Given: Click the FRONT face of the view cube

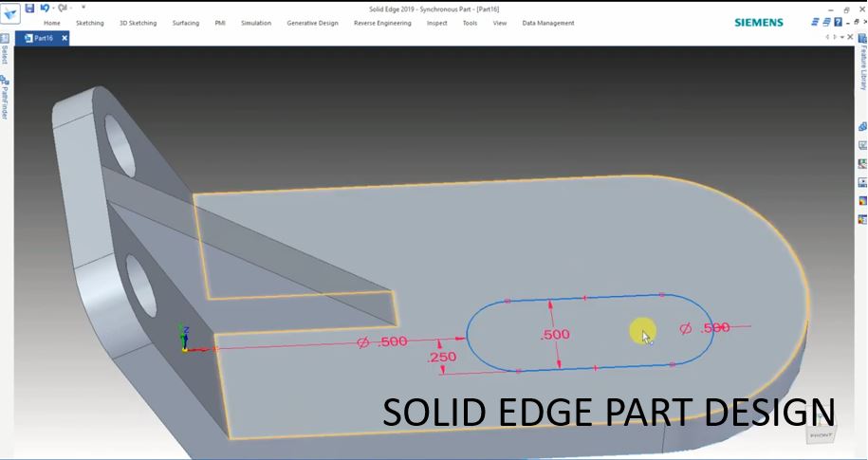Looking at the screenshot, I should pyautogui.click(x=821, y=435).
